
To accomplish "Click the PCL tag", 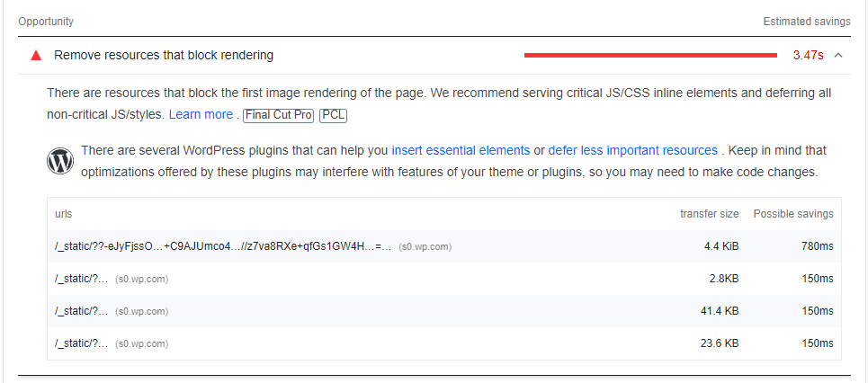I will 333,115.
